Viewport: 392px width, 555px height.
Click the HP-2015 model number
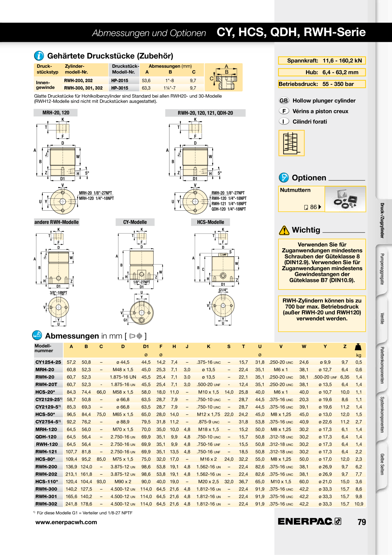click(x=119, y=81)
